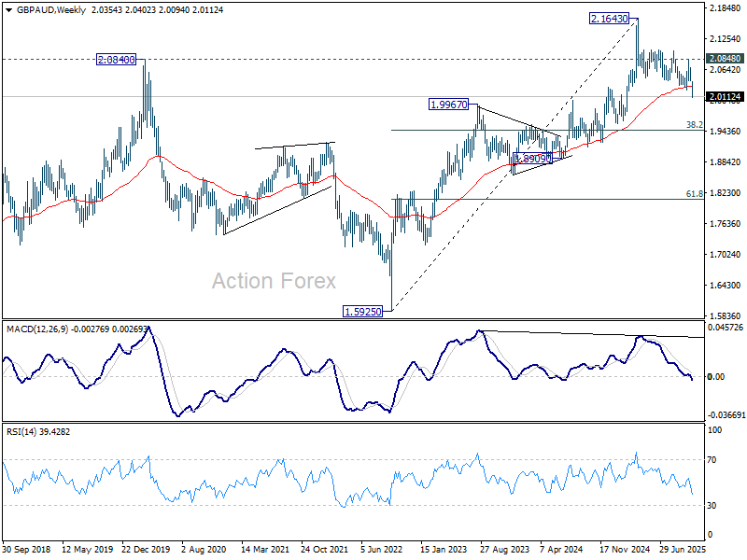The width and height of the screenshot is (747, 560).
Task: Click the MACD 0.00 axis value
Action: (717, 377)
